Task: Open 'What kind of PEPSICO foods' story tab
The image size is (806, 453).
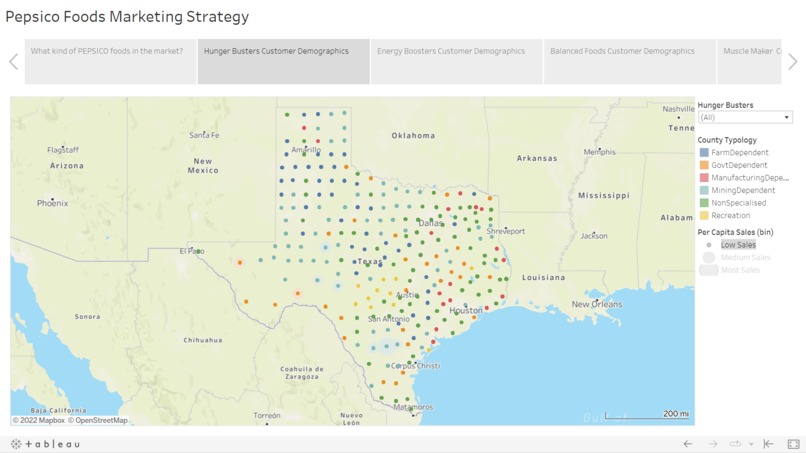Action: point(110,61)
